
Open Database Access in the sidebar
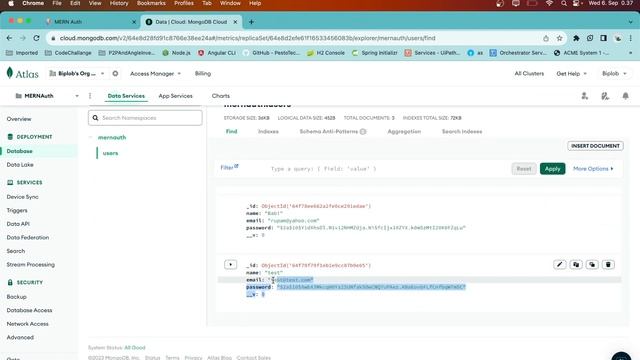click(29, 310)
